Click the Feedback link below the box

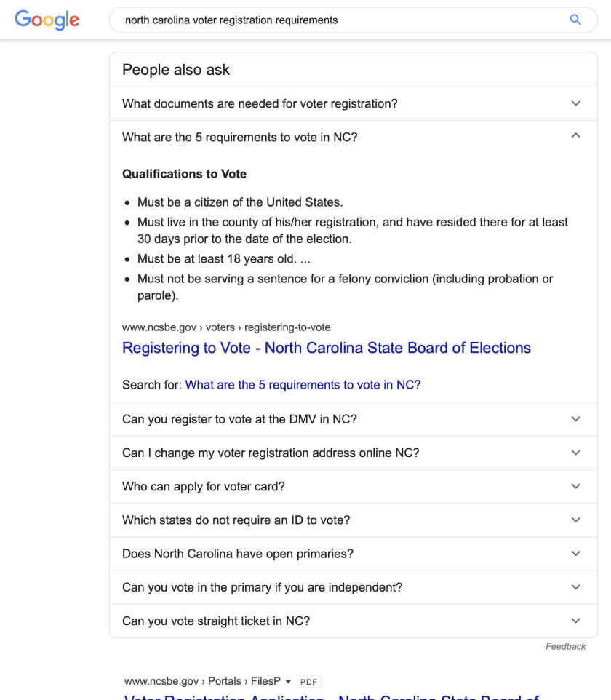coord(565,646)
